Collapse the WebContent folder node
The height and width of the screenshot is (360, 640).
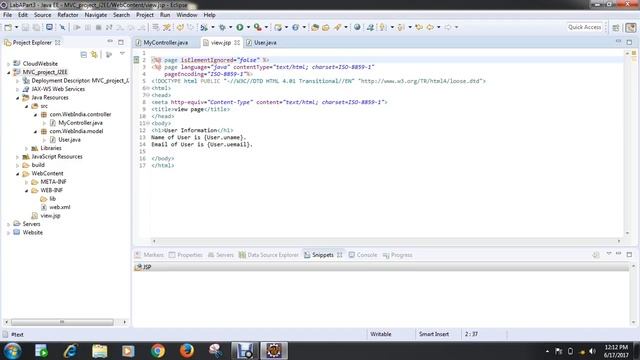point(18,173)
